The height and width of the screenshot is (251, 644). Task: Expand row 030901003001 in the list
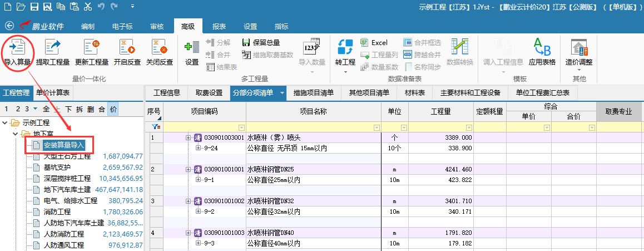click(x=189, y=137)
